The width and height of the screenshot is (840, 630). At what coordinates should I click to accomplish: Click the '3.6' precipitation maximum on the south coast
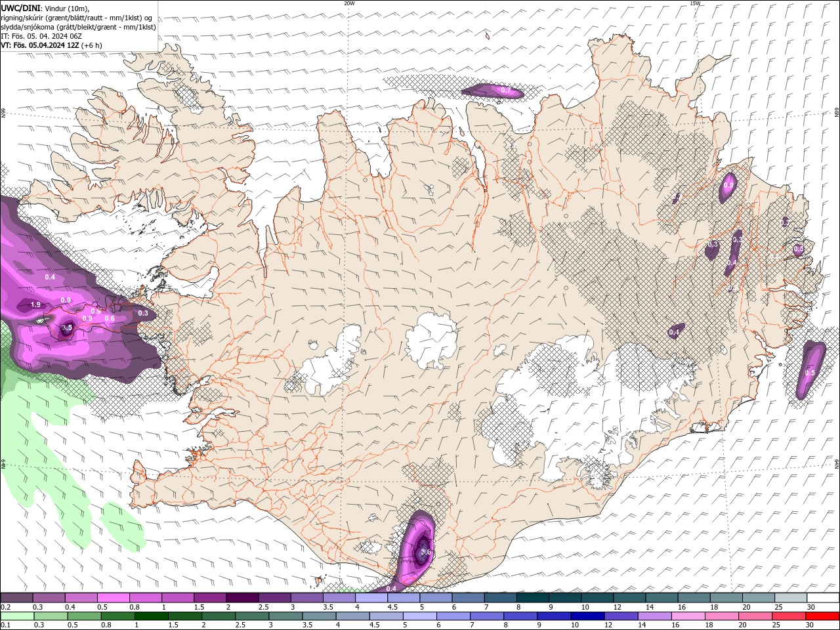pyautogui.click(x=426, y=552)
